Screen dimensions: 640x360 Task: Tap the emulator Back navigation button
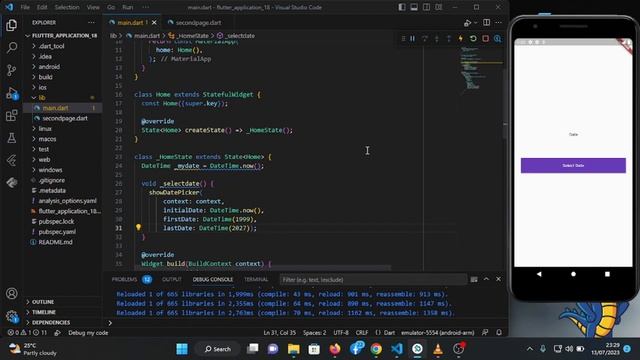539,274
